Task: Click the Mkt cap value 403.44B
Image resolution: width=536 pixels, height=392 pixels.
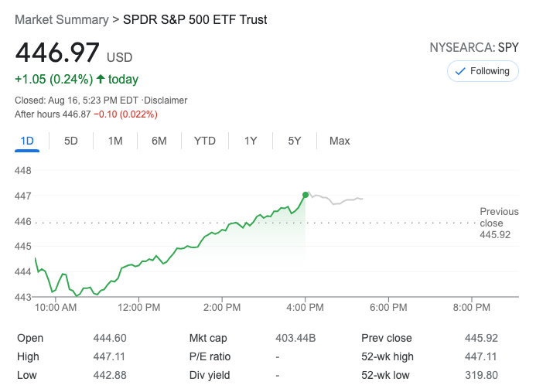Action: point(295,338)
